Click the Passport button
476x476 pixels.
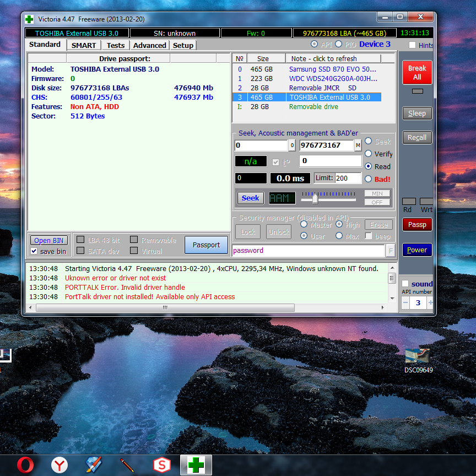click(206, 245)
